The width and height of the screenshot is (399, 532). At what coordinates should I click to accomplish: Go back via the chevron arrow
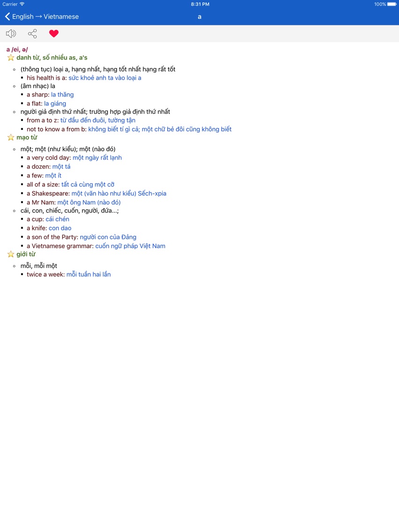7,16
